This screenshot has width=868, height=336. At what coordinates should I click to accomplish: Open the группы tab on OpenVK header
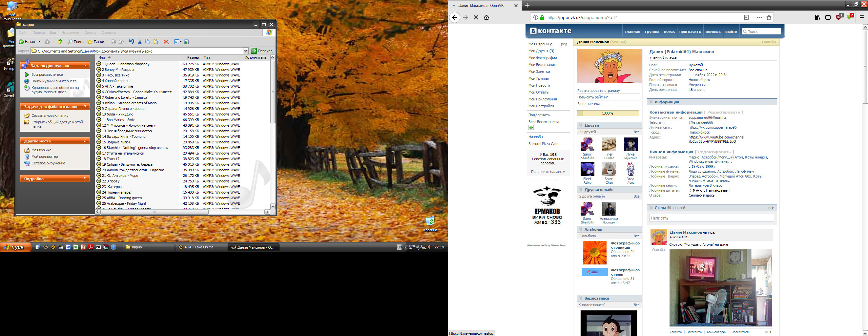[x=652, y=32]
